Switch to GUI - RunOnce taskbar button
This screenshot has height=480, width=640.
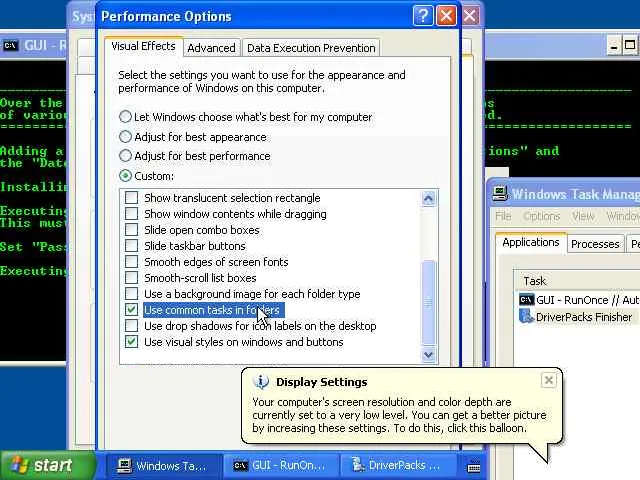coord(281,466)
